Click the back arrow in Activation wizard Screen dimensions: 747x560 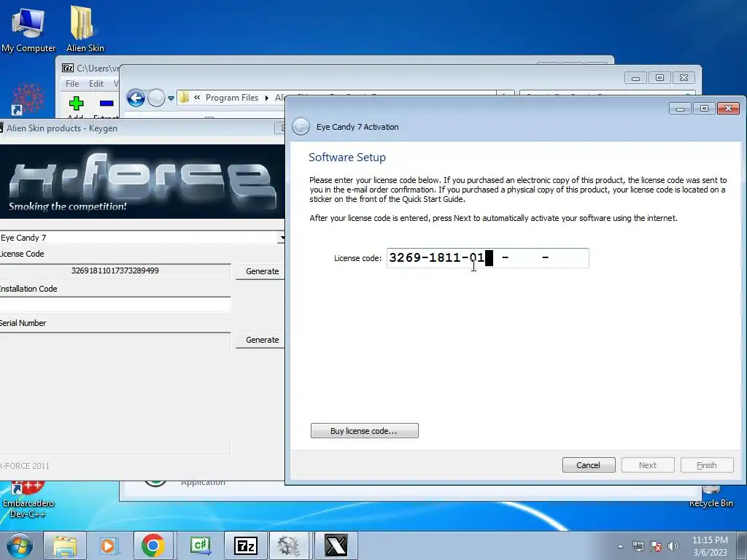pos(301,127)
